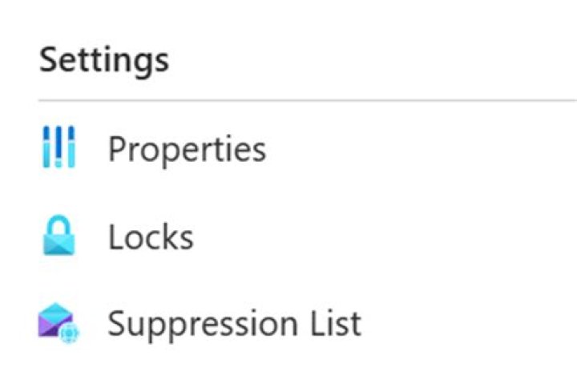This screenshot has width=577, height=392.
Task: Navigate to the resource Locks page
Action: pyautogui.click(x=151, y=237)
